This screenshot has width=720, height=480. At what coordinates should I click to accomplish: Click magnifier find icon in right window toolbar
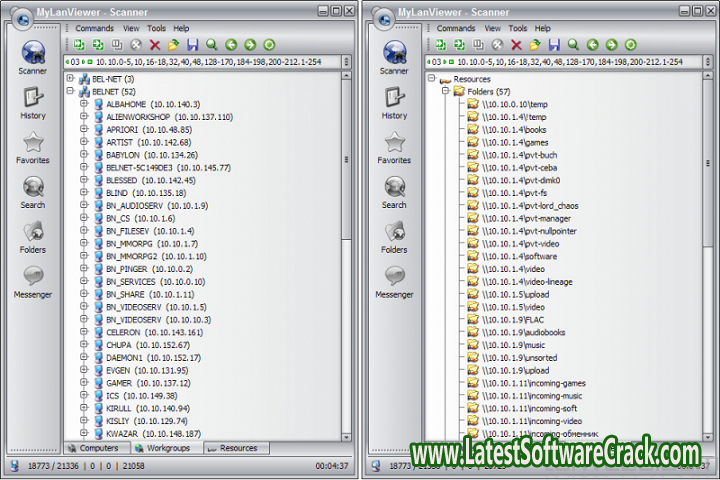pos(573,45)
